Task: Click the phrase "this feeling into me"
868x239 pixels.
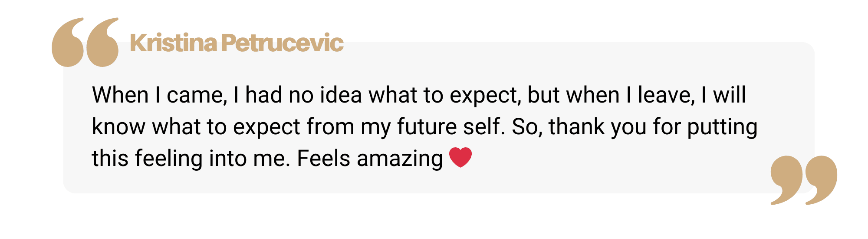Action: [x=191, y=158]
